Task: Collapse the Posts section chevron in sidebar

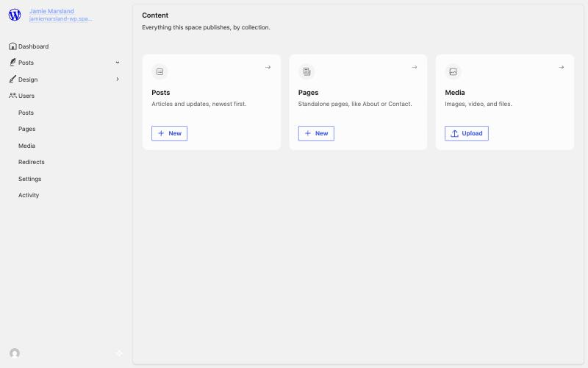Action: [118, 63]
